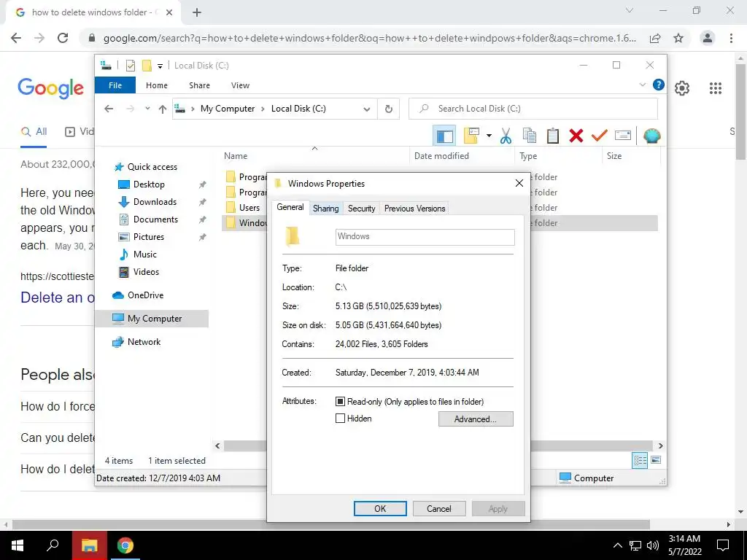The image size is (747, 560).
Task: Select the General tab
Action: 290,207
